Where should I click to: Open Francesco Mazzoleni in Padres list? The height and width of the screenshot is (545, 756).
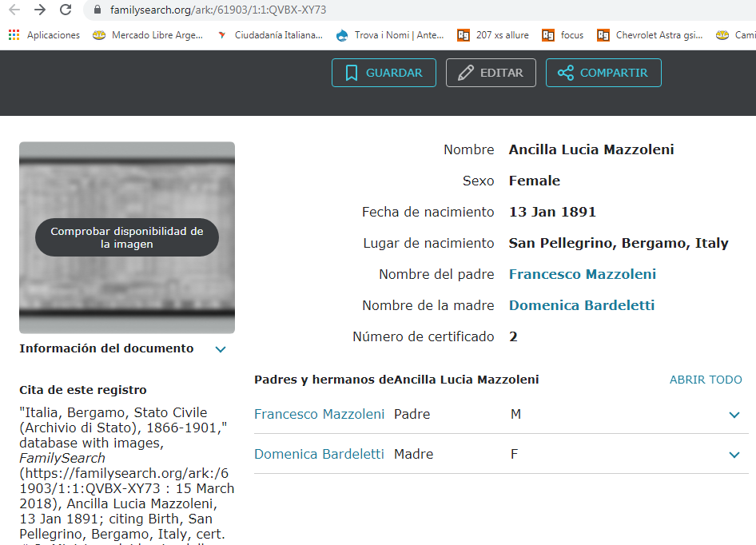point(319,414)
